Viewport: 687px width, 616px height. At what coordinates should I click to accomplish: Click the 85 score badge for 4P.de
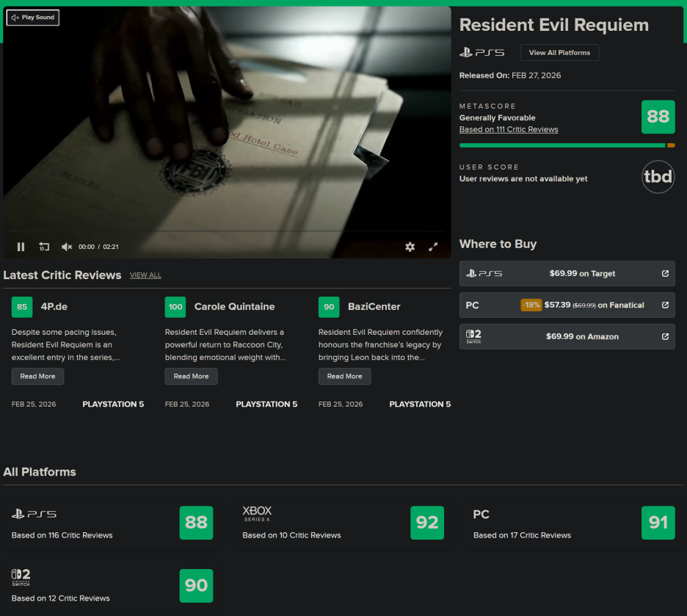coord(22,307)
